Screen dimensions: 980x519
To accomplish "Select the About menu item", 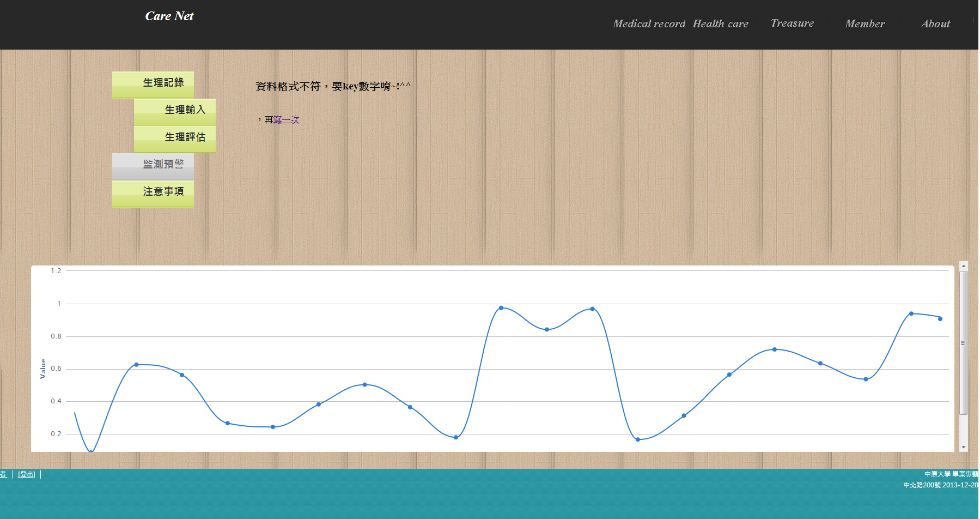I will click(x=935, y=24).
